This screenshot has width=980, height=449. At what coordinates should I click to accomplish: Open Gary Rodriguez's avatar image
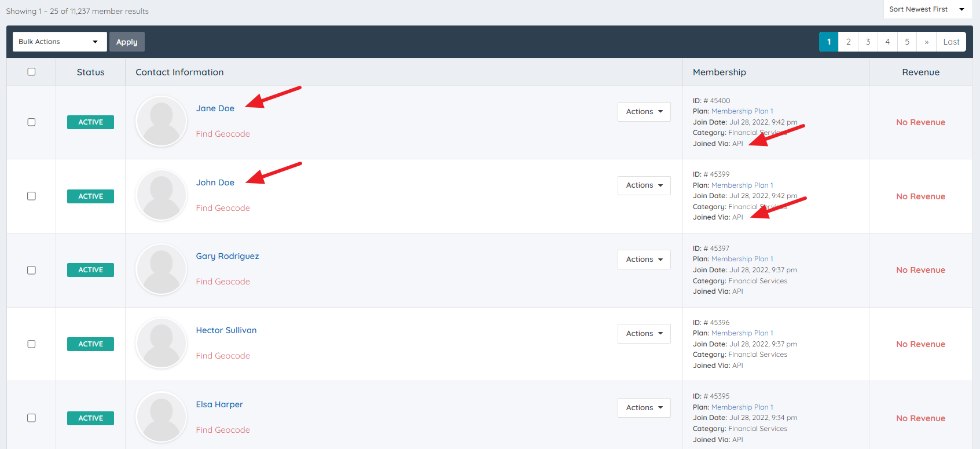[161, 269]
